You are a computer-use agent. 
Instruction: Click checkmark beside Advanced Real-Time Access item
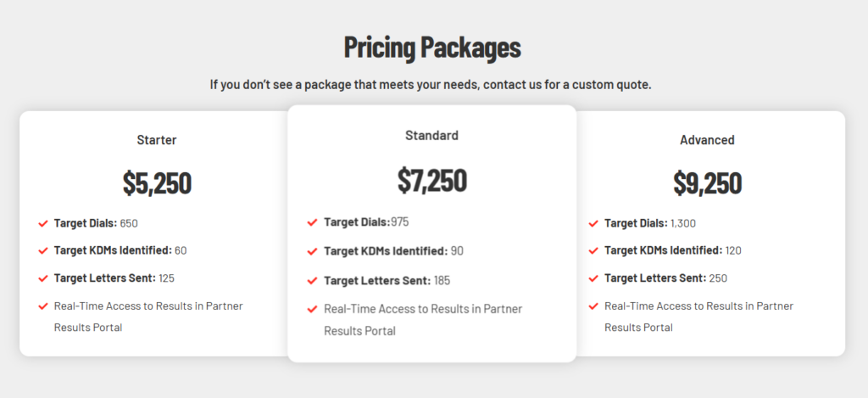click(593, 306)
